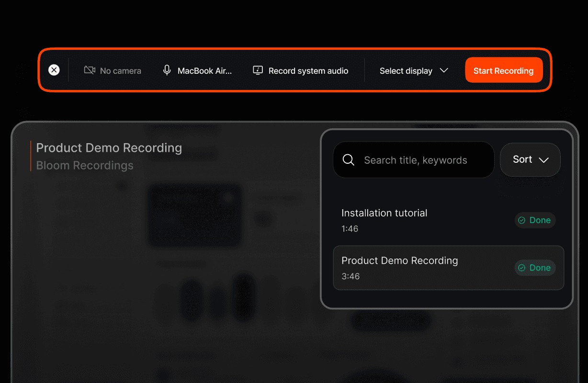Click the microphone icon
588x383 pixels.
pyautogui.click(x=167, y=70)
